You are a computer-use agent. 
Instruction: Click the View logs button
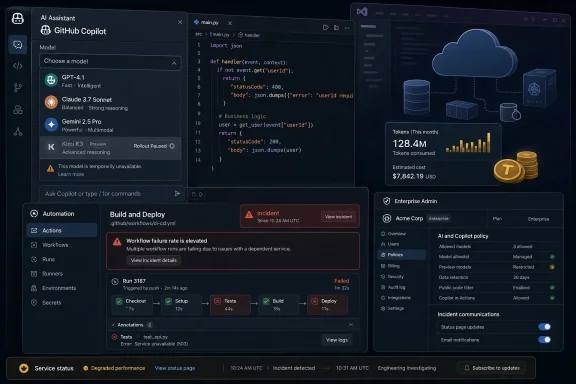pyautogui.click(x=336, y=340)
